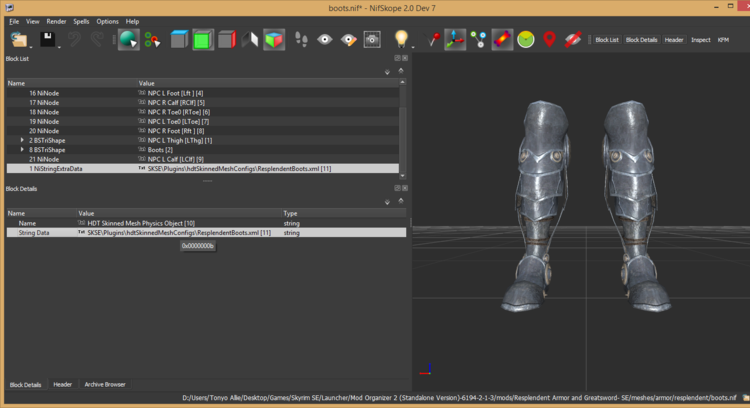Toggle node connections display icon
This screenshot has width=750, height=408.
pyautogui.click(x=478, y=39)
